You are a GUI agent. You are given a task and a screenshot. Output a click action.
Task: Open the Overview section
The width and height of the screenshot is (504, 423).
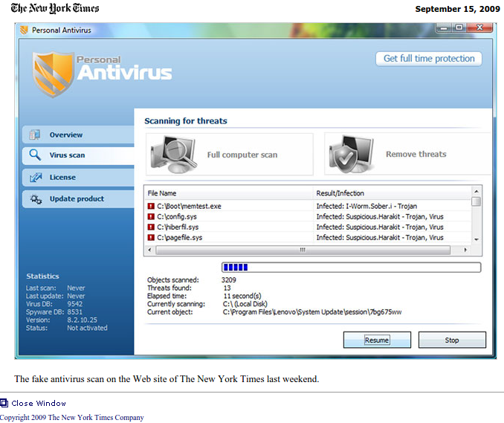(x=78, y=135)
